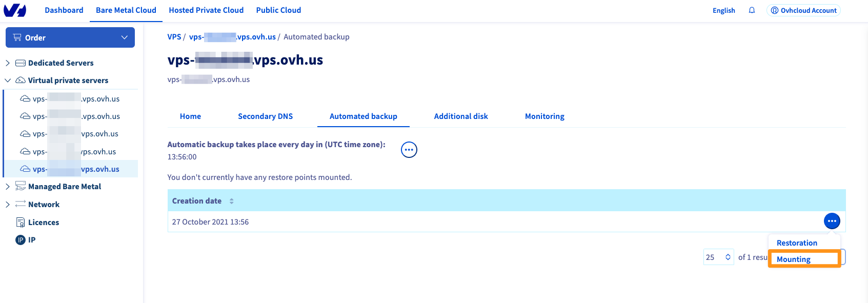
Task: Change the language from English
Action: pyautogui.click(x=723, y=10)
